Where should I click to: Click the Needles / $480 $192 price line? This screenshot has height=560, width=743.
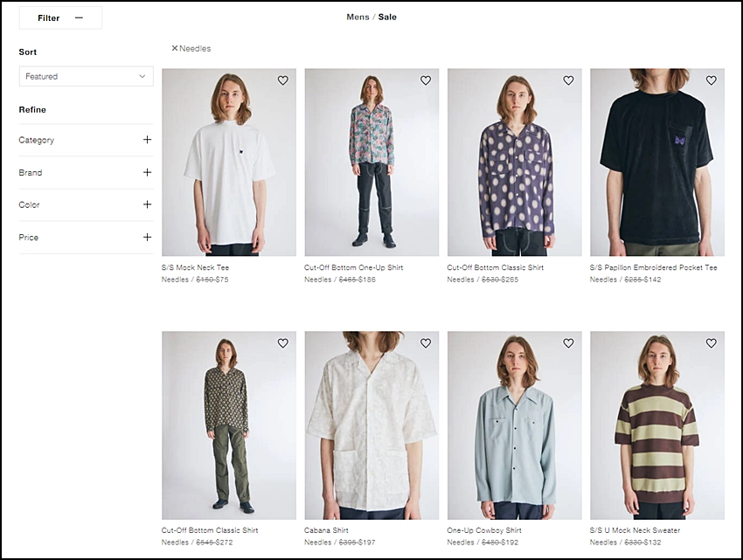pyautogui.click(x=483, y=543)
